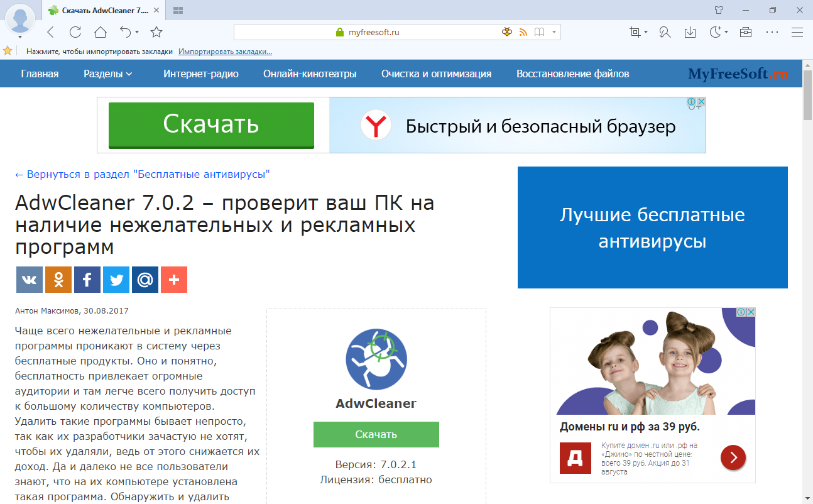Viewport: 813px width, 504px height.
Task: Share via Mail.ru @ icon
Action: tap(145, 280)
